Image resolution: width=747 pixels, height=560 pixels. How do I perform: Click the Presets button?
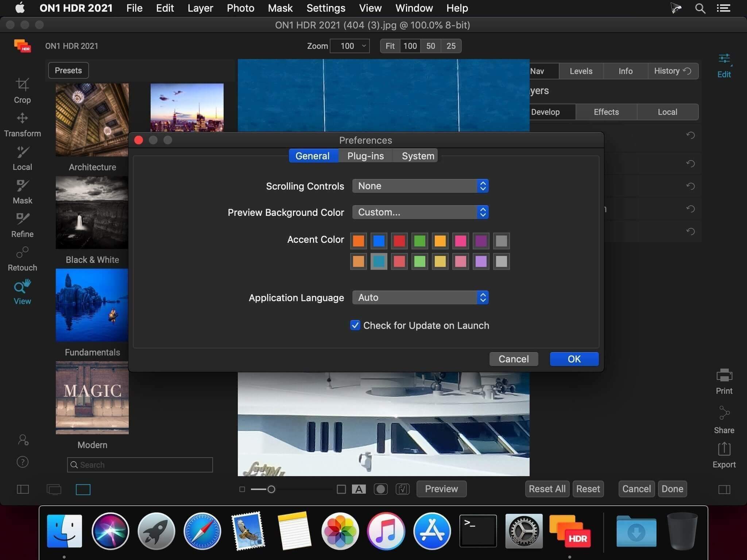click(x=68, y=70)
